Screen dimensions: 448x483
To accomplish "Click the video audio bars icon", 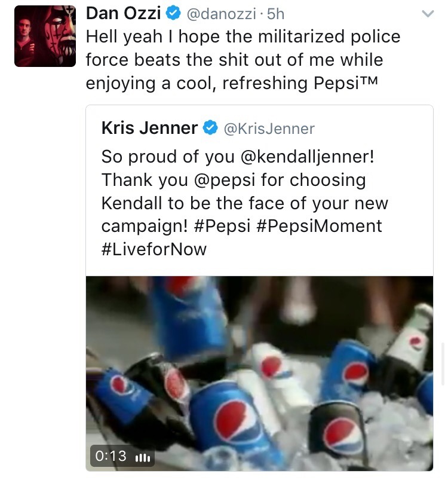I will 142,458.
